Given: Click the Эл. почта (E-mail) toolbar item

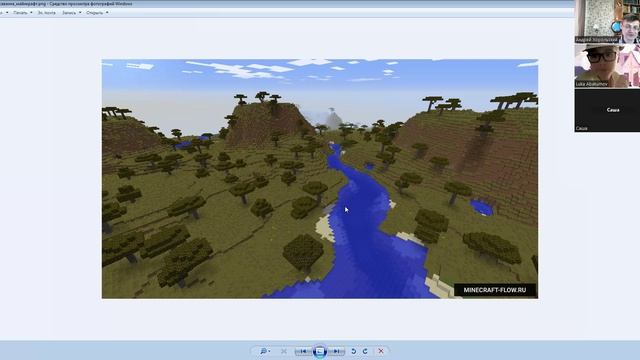Looking at the screenshot, I should tap(47, 13).
